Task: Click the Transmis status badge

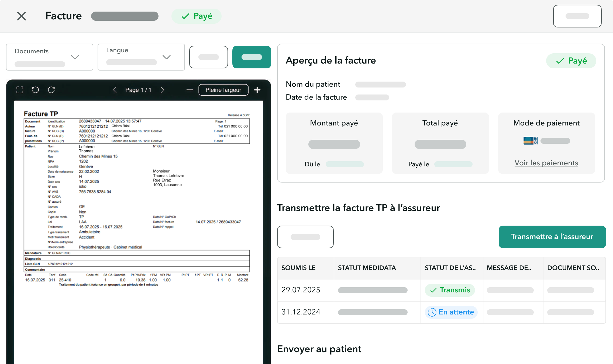Action: point(449,290)
